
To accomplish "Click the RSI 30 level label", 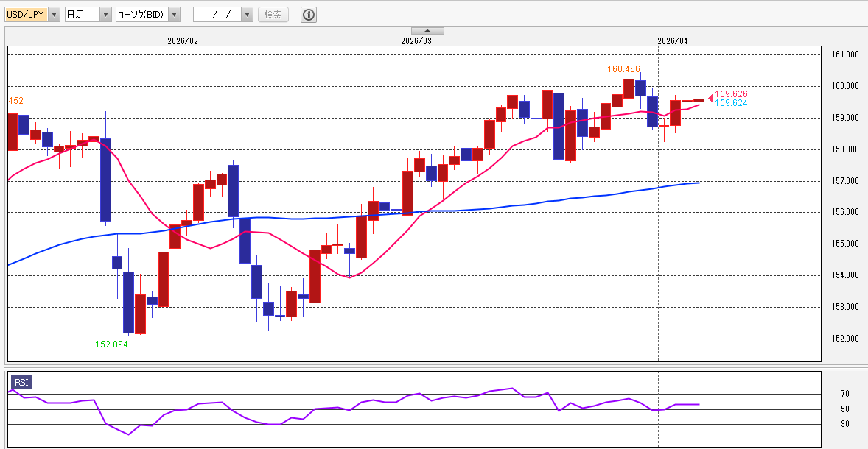I will (x=844, y=424).
